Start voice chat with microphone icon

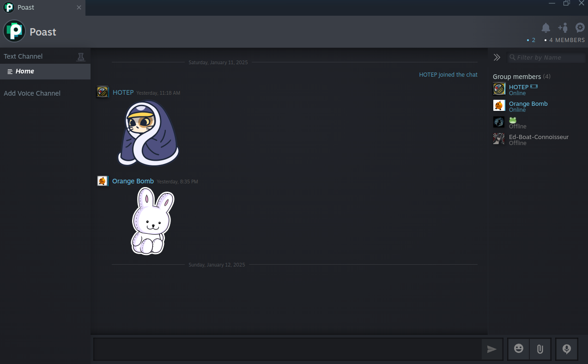tap(567, 349)
